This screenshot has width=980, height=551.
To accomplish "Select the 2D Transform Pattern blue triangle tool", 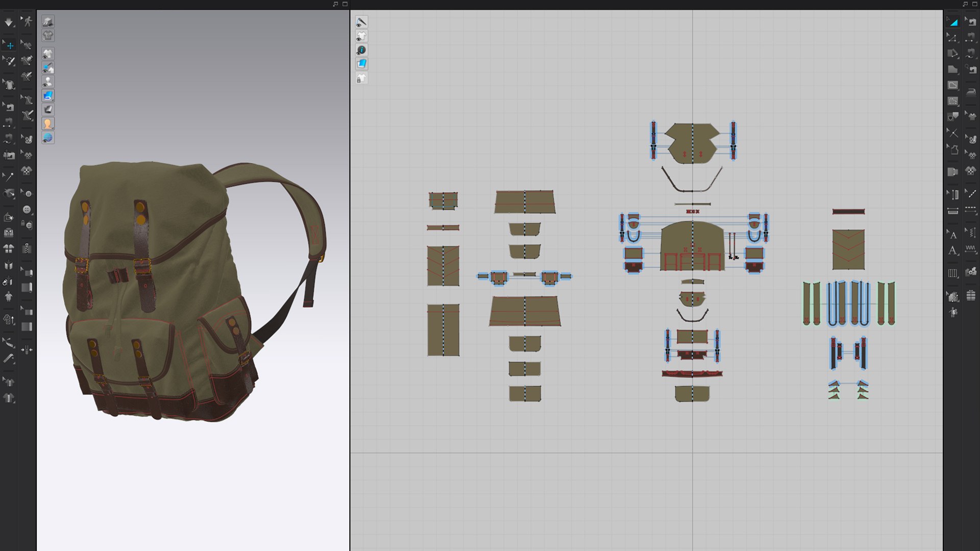I will click(953, 22).
